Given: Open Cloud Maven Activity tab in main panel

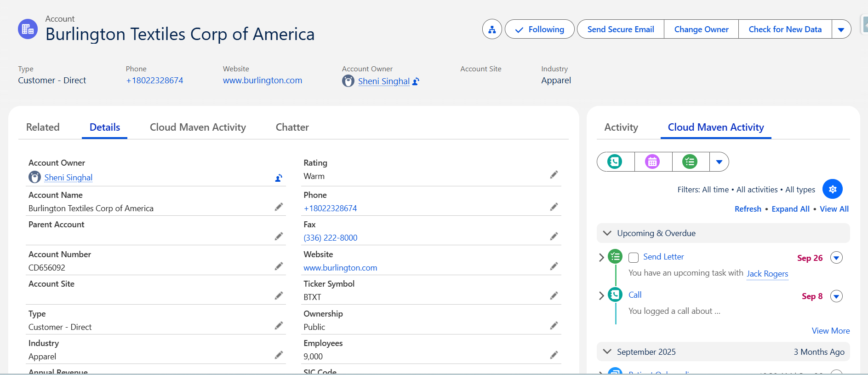Looking at the screenshot, I should point(198,127).
